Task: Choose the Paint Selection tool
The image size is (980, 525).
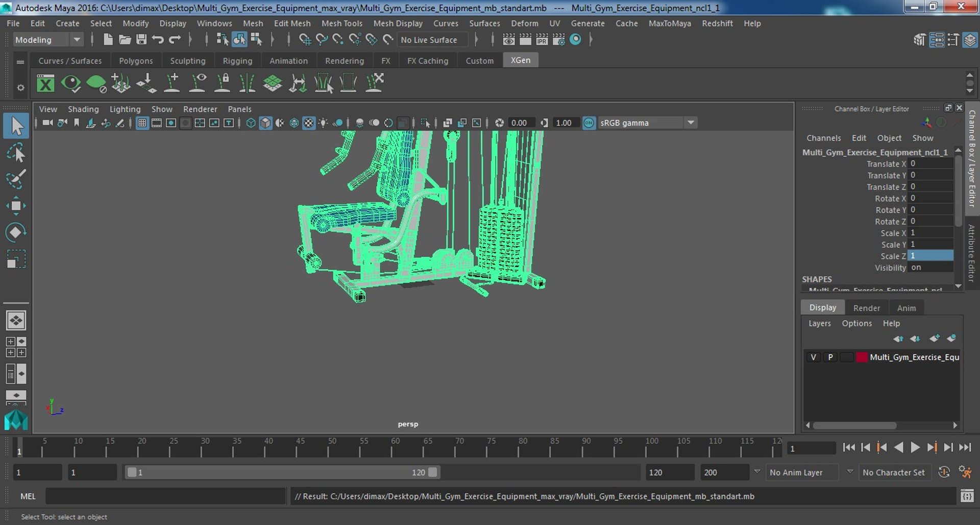Action: 16,179
